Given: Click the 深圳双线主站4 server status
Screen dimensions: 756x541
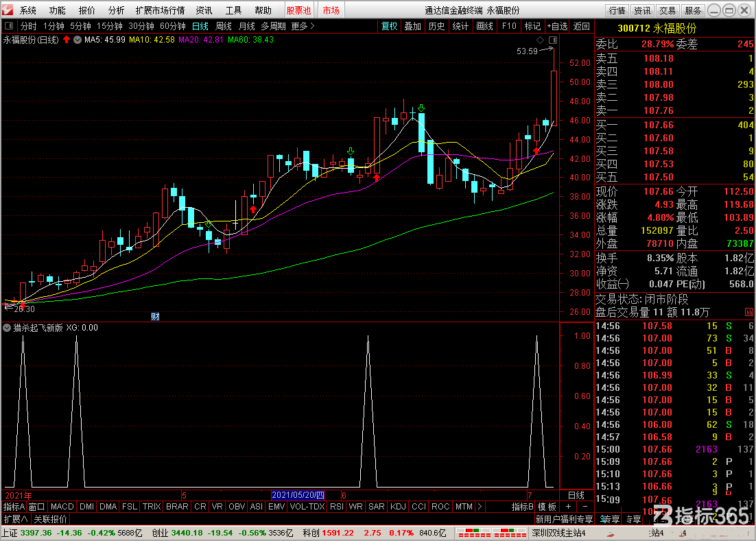Looking at the screenshot, I should point(559,533).
